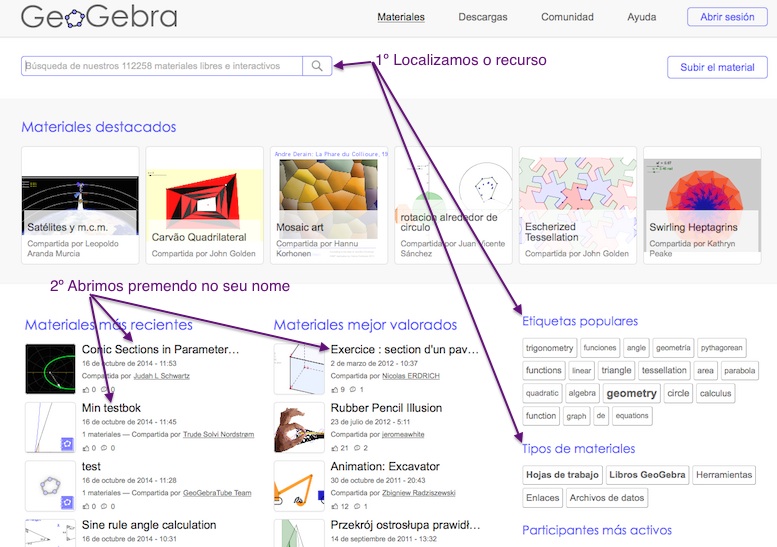Click book badge on test thumbnail
Screen dimensions: 777x547
[67, 502]
